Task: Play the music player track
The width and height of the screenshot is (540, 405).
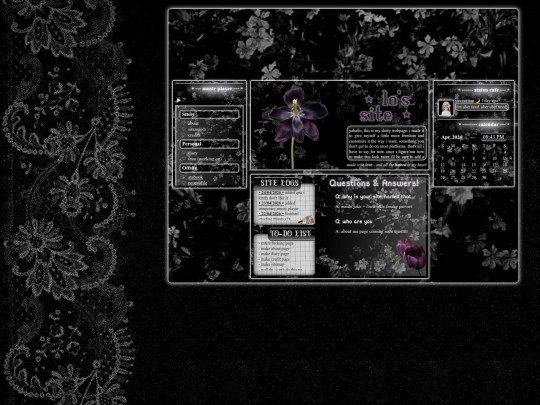Action: pos(178,100)
